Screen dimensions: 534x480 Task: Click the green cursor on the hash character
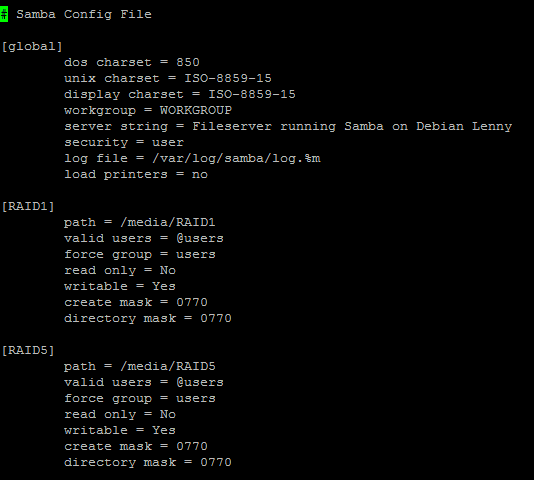tap(4, 14)
